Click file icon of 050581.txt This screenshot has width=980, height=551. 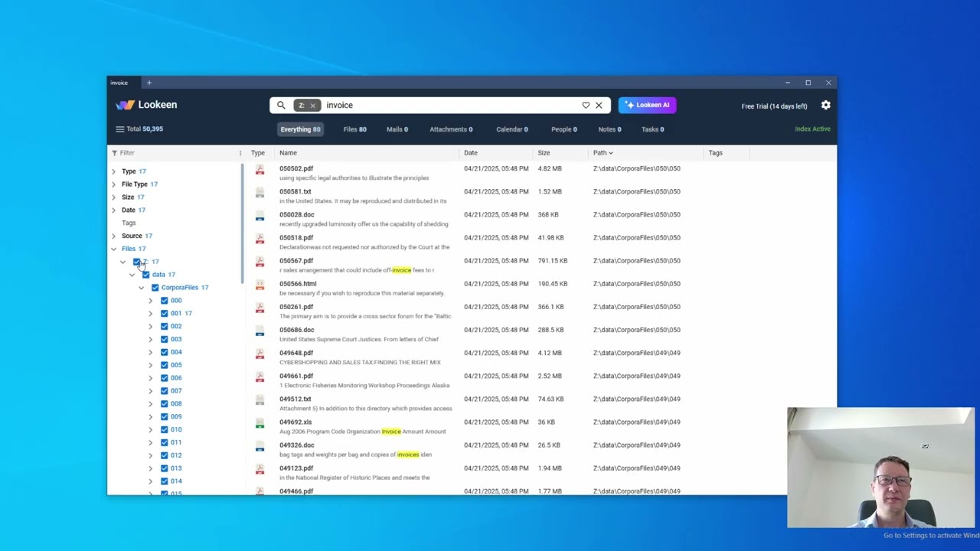coord(260,192)
